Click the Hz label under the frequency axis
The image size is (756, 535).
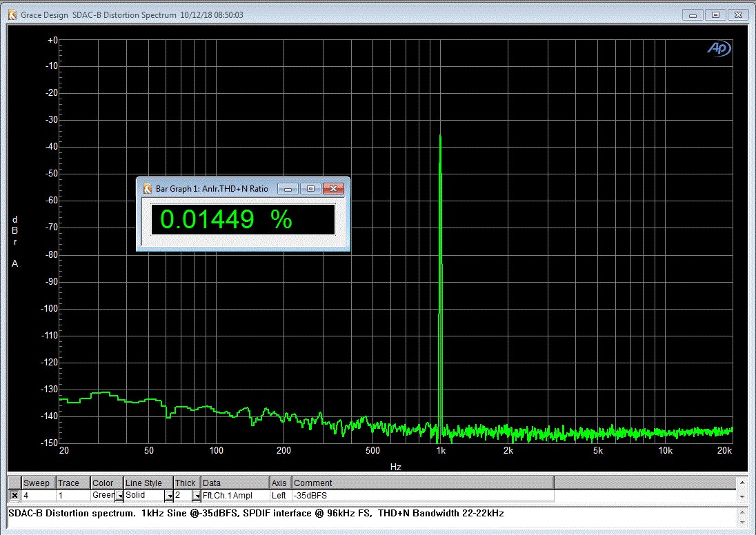(395, 467)
